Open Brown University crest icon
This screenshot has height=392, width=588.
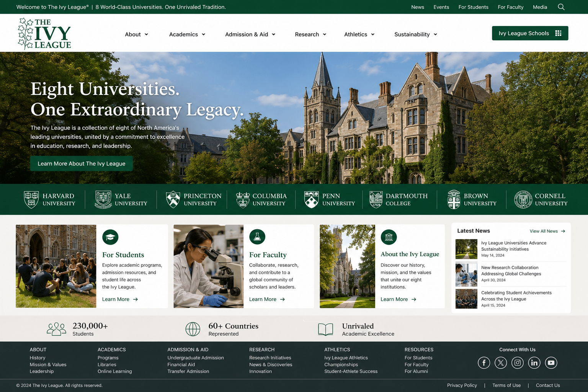click(x=454, y=199)
